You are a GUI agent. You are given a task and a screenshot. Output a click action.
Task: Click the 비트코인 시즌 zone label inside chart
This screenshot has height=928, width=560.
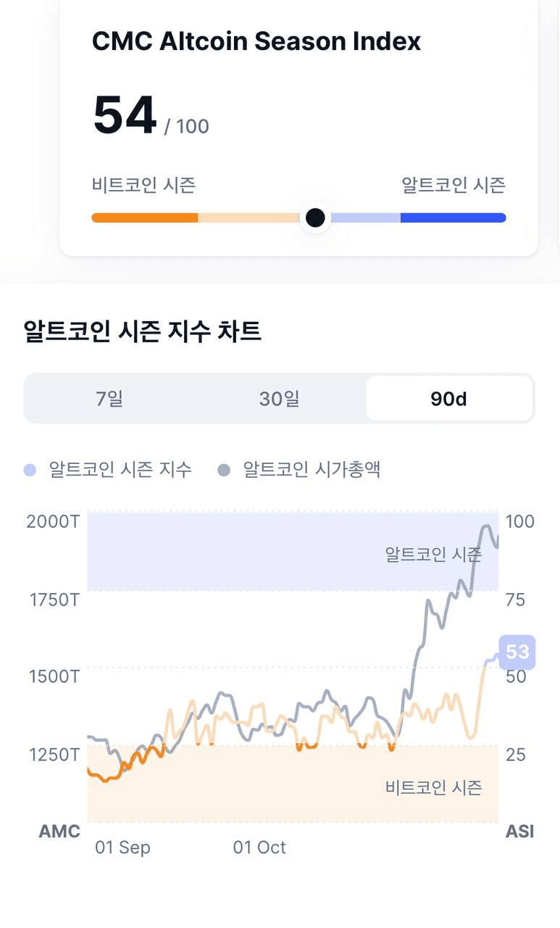click(433, 787)
